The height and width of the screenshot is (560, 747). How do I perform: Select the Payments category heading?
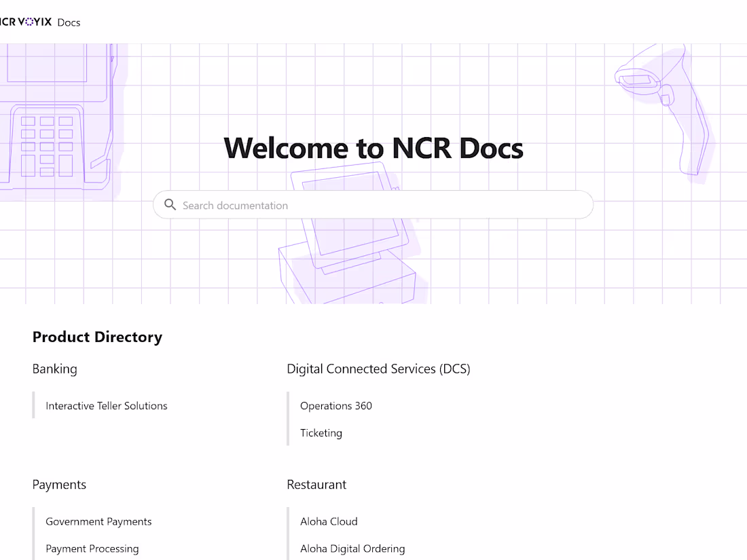tap(59, 485)
